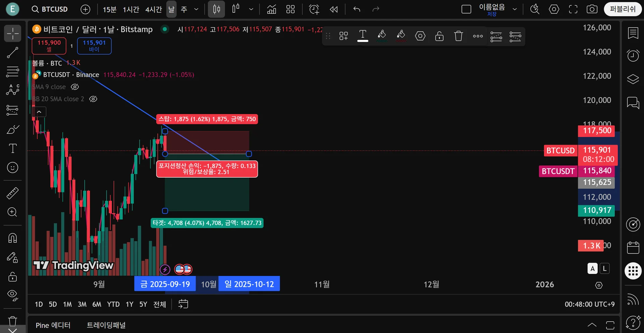This screenshot has height=333, width=644.
Task: Select the ruler measure tool
Action: coord(13,193)
